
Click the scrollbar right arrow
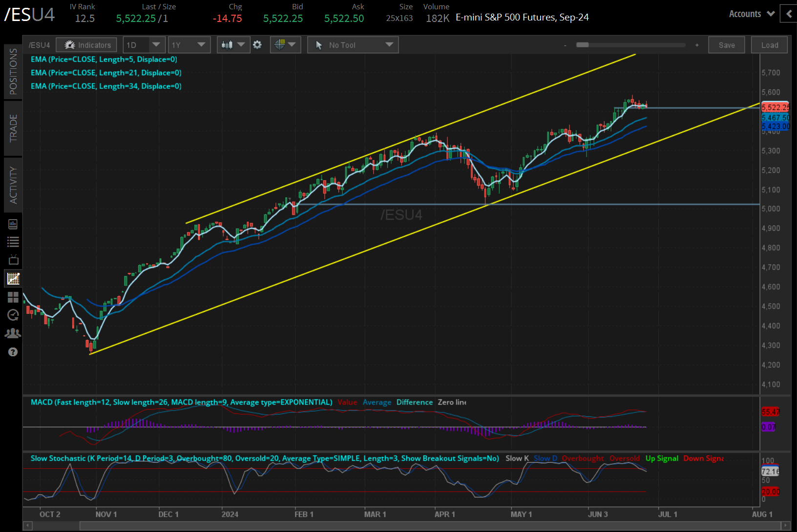click(x=786, y=526)
